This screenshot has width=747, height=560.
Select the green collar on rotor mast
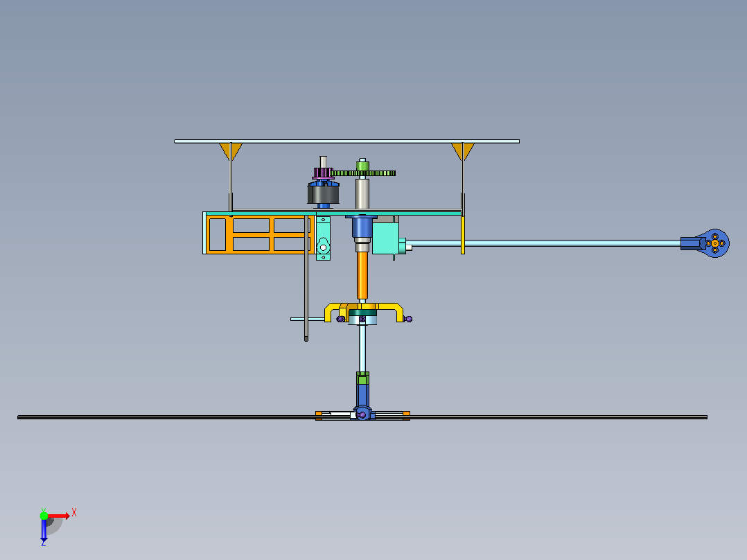pyautogui.click(x=362, y=378)
